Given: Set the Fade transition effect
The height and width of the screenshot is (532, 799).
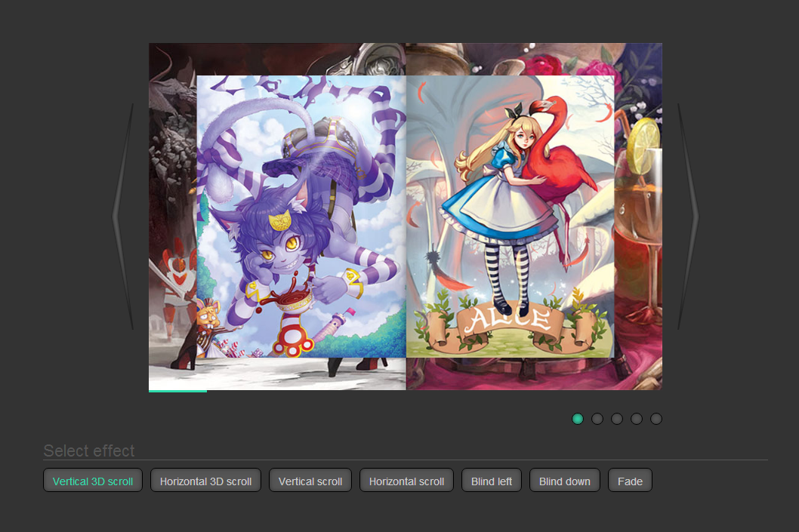Looking at the screenshot, I should coord(630,480).
